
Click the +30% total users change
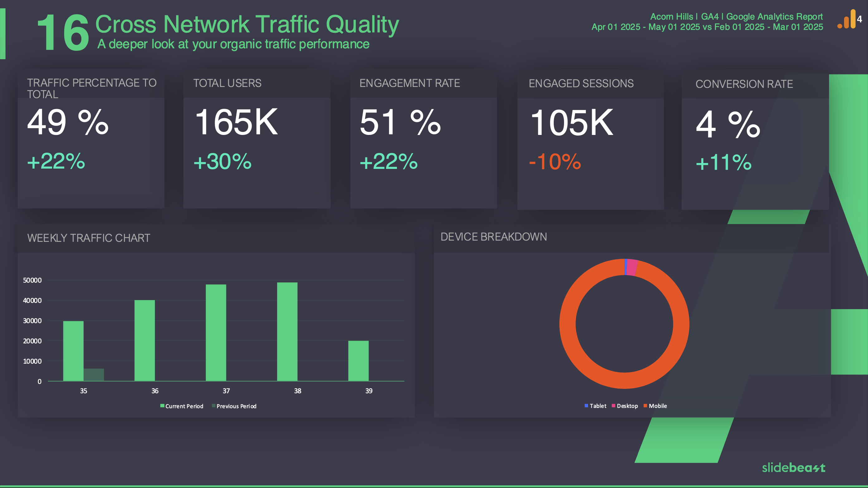[x=222, y=161]
